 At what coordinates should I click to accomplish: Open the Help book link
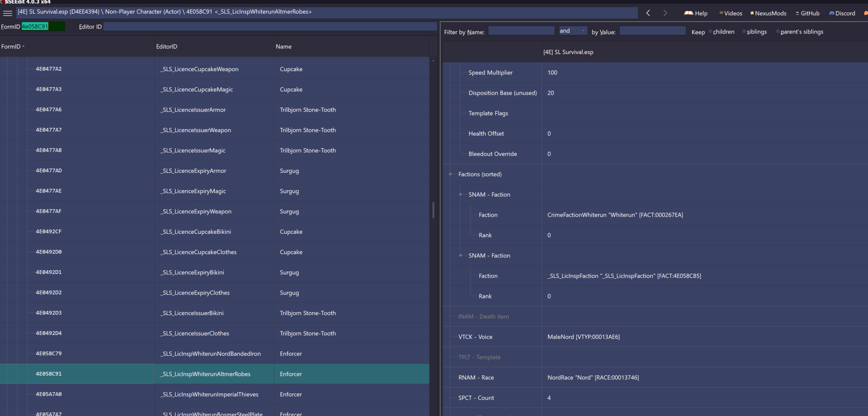click(x=696, y=13)
